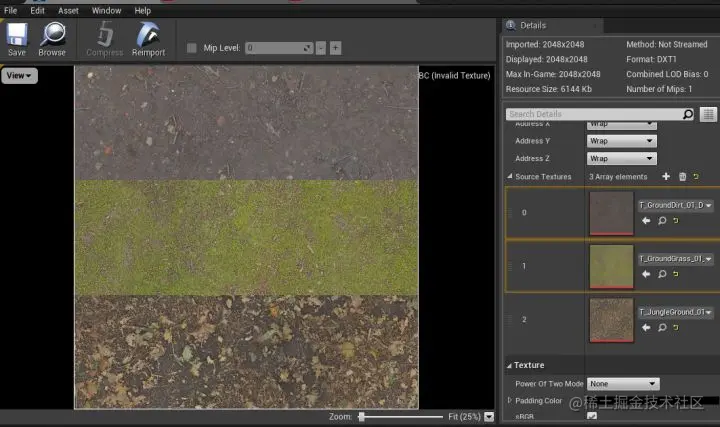The image size is (720, 427).
Task: Click the Imported: 2048x2048 text
Action: pyautogui.click(x=545, y=45)
